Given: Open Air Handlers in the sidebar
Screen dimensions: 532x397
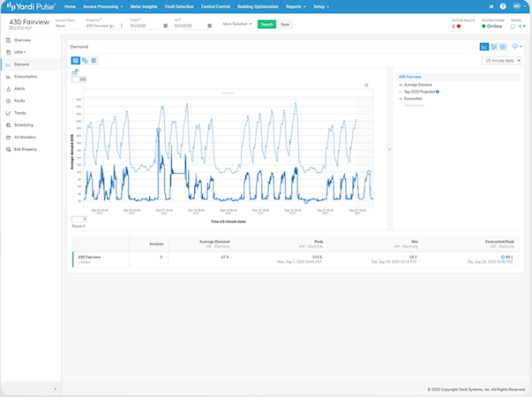Looking at the screenshot, I should pos(25,137).
